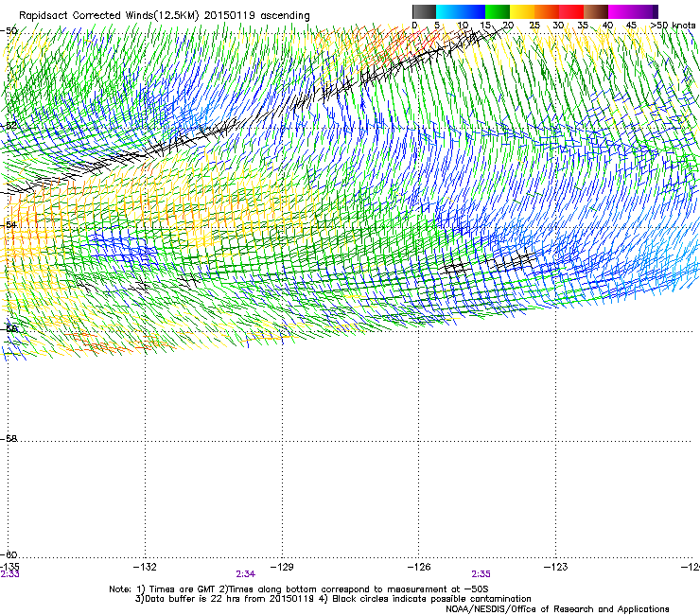The image size is (700, 615).
Task: Click the purple '2:35' time label
Action: [481, 574]
